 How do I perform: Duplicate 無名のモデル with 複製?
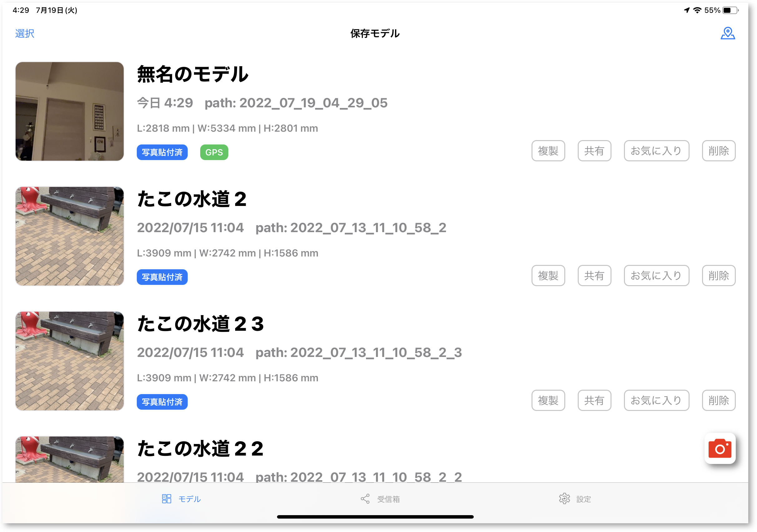(x=548, y=151)
